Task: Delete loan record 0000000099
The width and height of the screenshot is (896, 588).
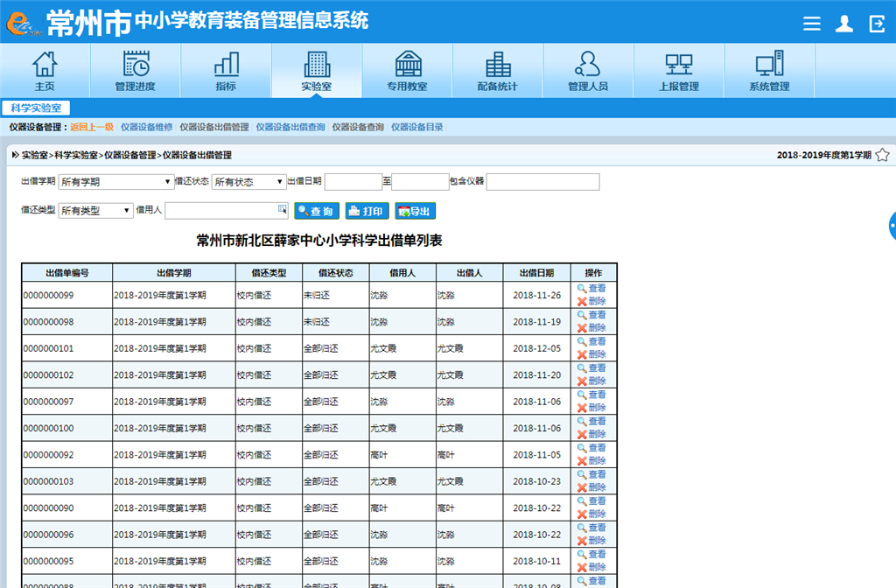Action: (x=592, y=302)
